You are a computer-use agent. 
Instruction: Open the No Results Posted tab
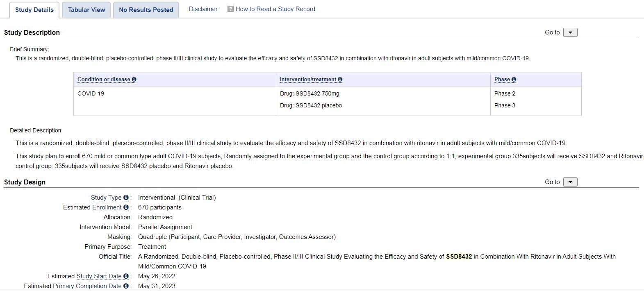(146, 10)
